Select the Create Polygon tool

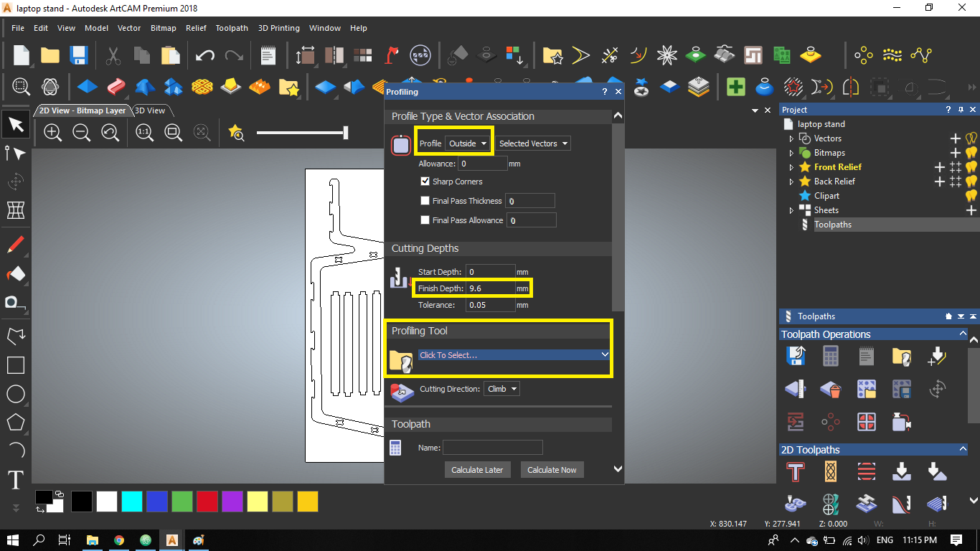pos(15,422)
